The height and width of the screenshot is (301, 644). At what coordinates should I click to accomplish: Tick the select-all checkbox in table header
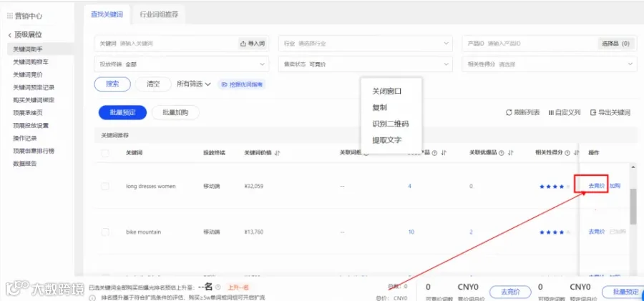click(105, 153)
